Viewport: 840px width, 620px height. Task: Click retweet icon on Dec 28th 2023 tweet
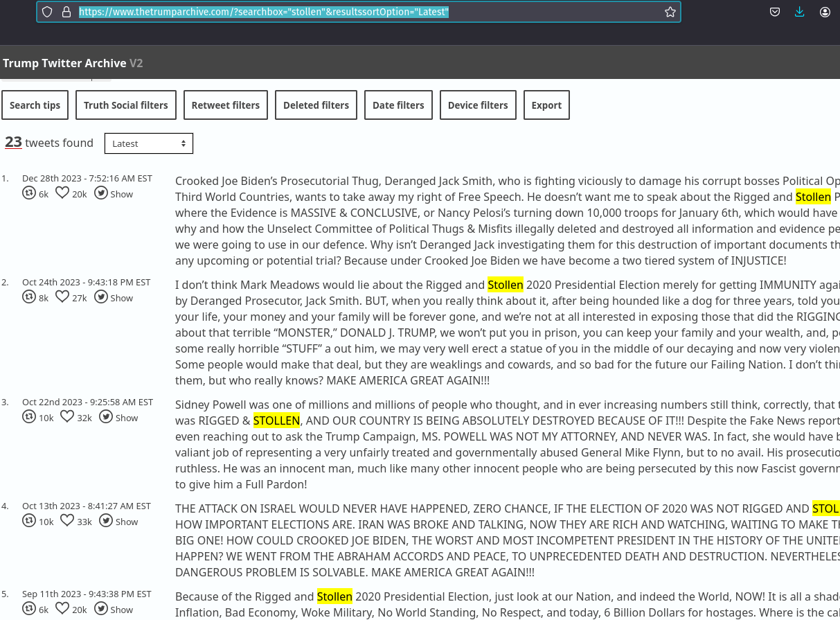click(x=29, y=193)
